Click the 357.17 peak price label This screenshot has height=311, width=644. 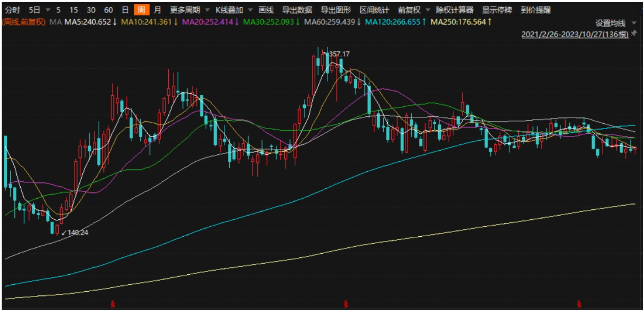click(x=339, y=54)
